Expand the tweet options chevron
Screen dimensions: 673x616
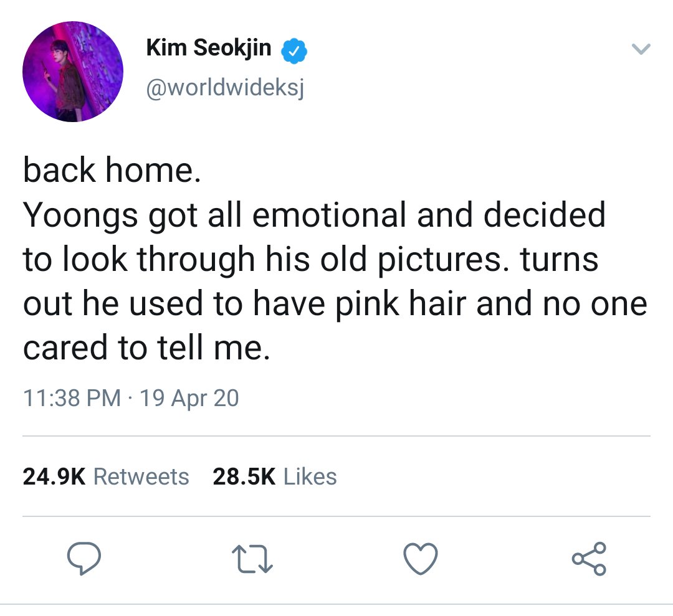pos(641,49)
